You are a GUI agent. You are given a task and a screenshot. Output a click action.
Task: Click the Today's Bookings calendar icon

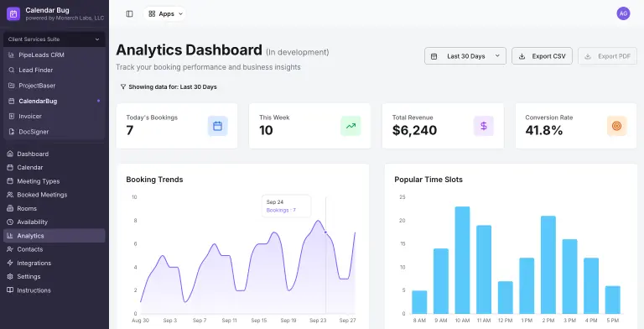point(218,126)
